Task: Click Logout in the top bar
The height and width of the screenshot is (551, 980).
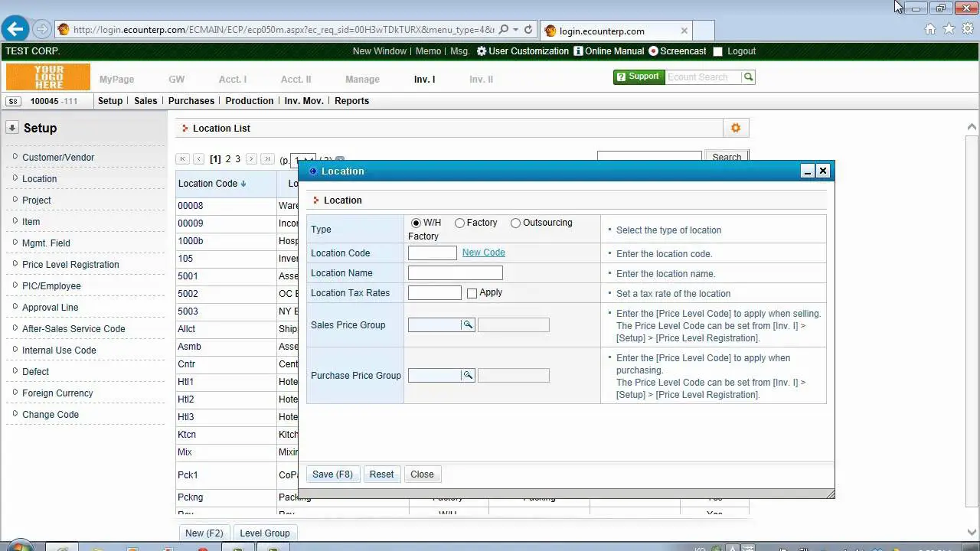Action: (741, 51)
